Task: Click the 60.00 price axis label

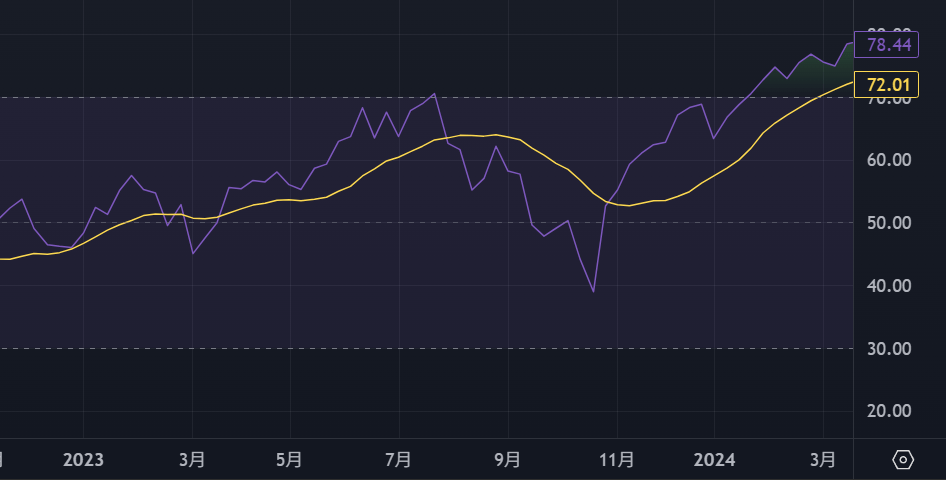Action: pyautogui.click(x=890, y=160)
